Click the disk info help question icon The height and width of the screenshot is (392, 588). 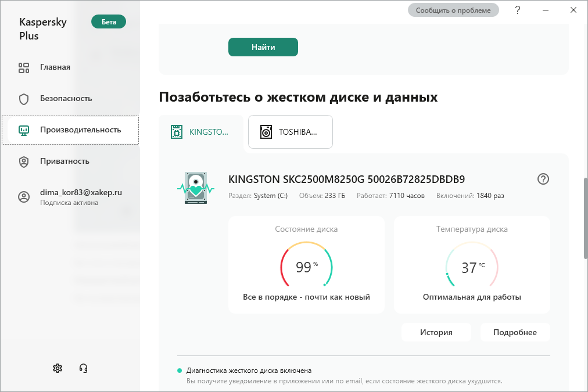pos(543,179)
